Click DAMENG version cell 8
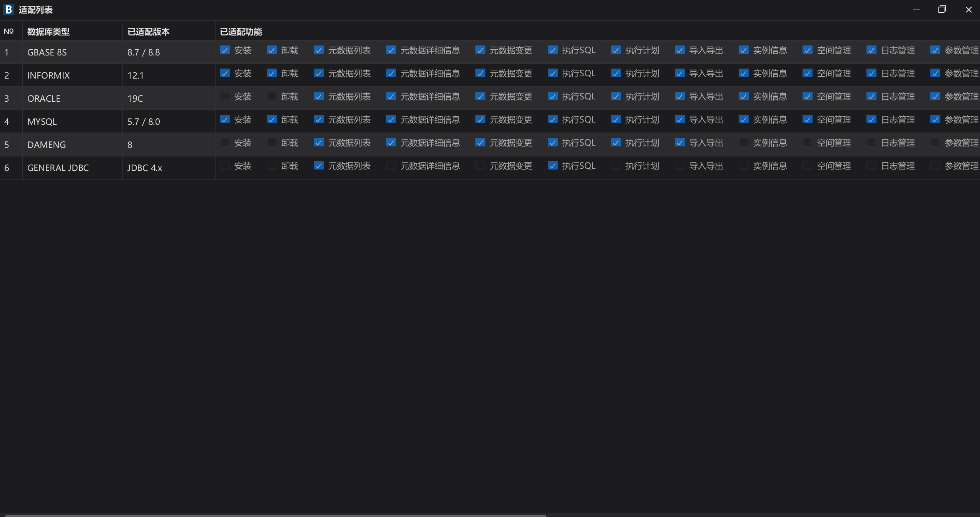 tap(169, 144)
